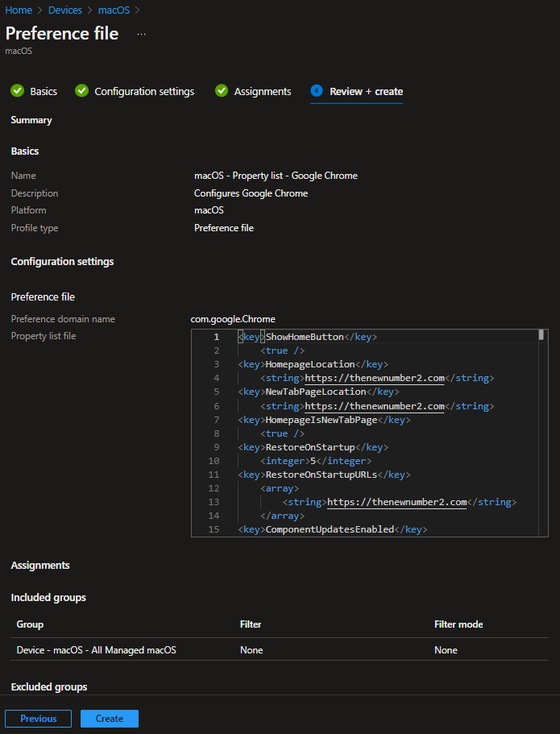Screen dimensions: 560x734
Task: Select the Filter mode column header
Action: pos(458,624)
